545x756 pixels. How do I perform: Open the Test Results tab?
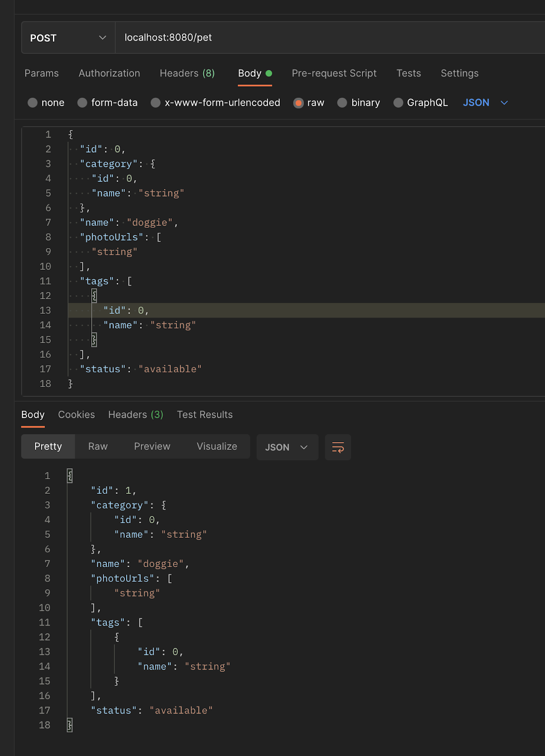coord(205,414)
